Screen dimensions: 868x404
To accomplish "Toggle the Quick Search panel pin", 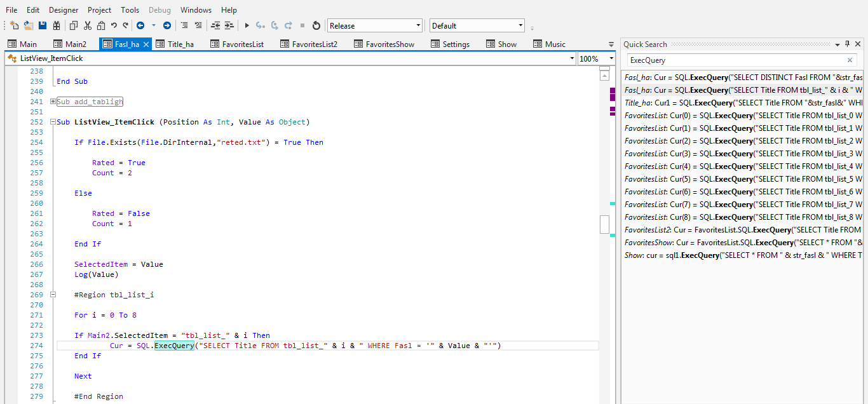I will tap(847, 44).
